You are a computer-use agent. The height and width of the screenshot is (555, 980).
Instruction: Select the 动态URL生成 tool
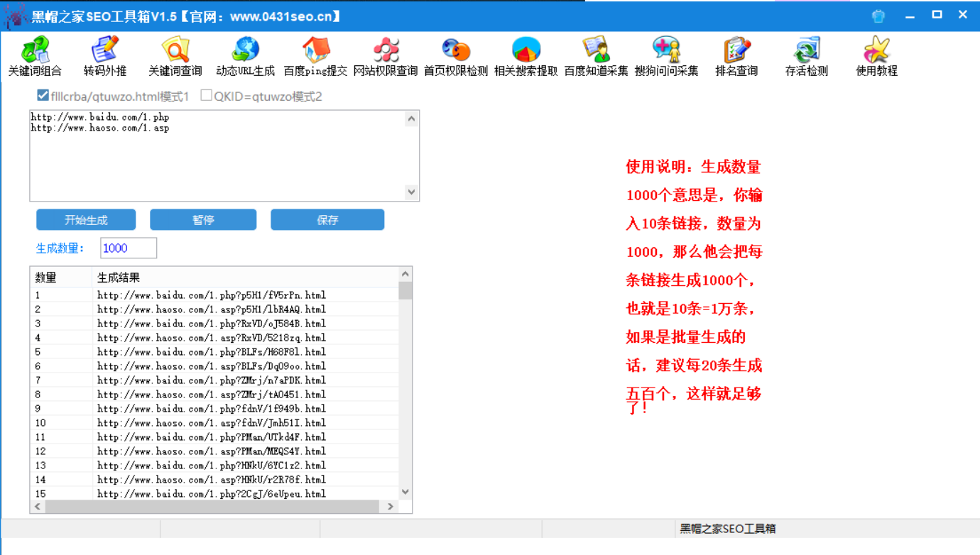245,56
